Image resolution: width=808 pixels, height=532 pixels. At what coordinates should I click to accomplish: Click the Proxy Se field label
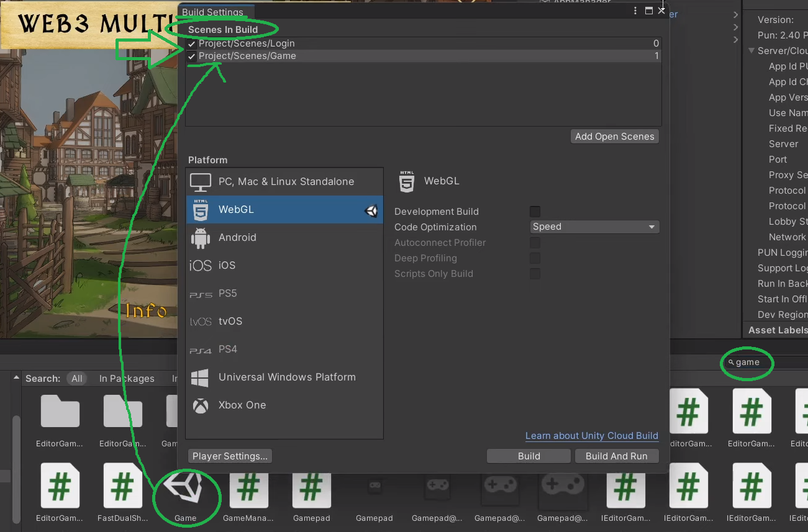(788, 175)
